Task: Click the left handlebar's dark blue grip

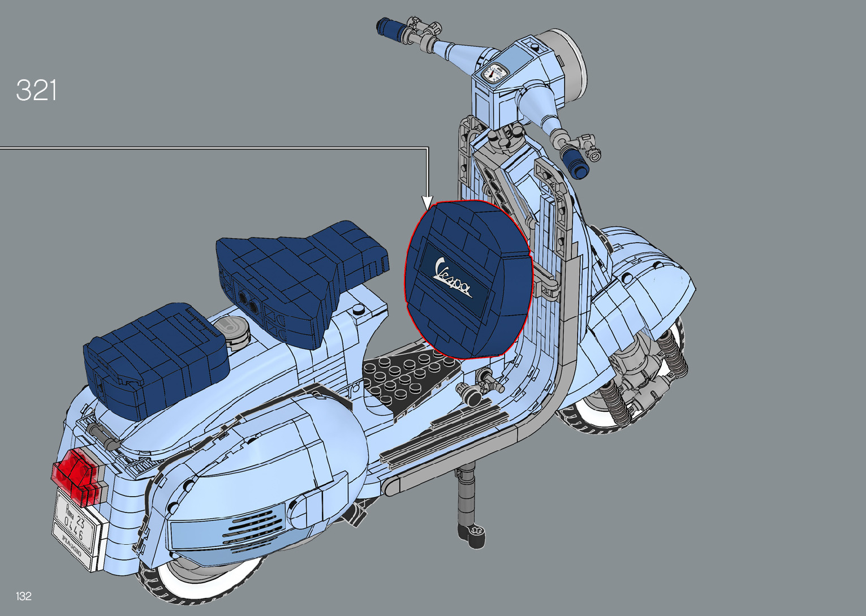Action: (x=391, y=29)
